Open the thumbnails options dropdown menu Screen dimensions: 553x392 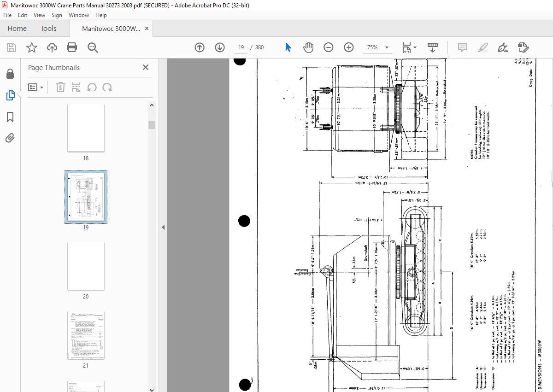pyautogui.click(x=36, y=87)
